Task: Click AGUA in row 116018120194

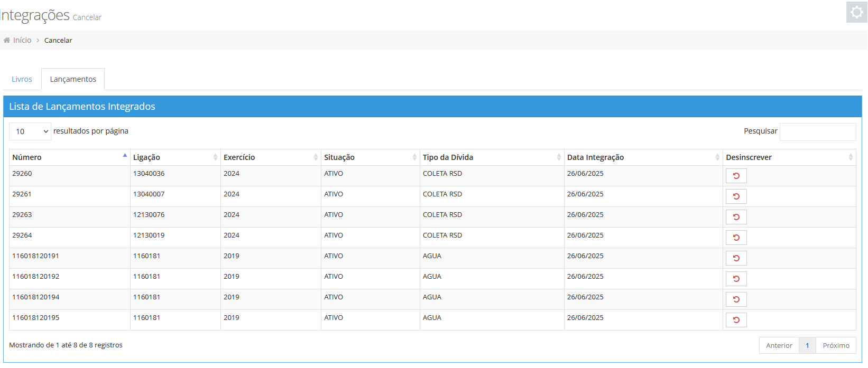Action: click(432, 297)
